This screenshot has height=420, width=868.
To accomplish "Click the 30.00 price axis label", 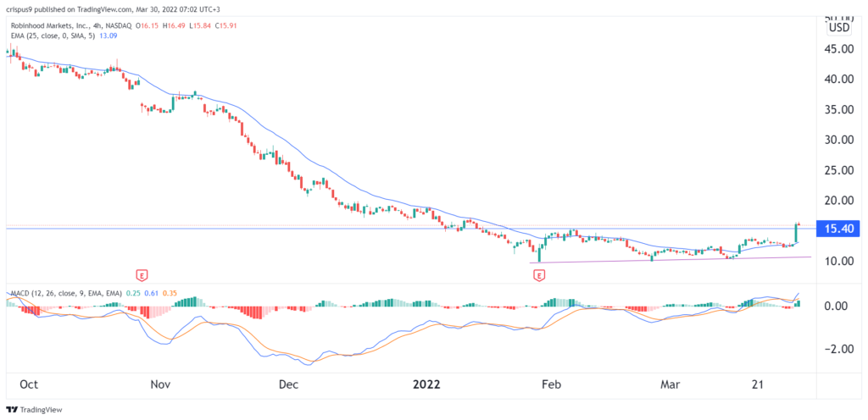I will click(x=841, y=141).
